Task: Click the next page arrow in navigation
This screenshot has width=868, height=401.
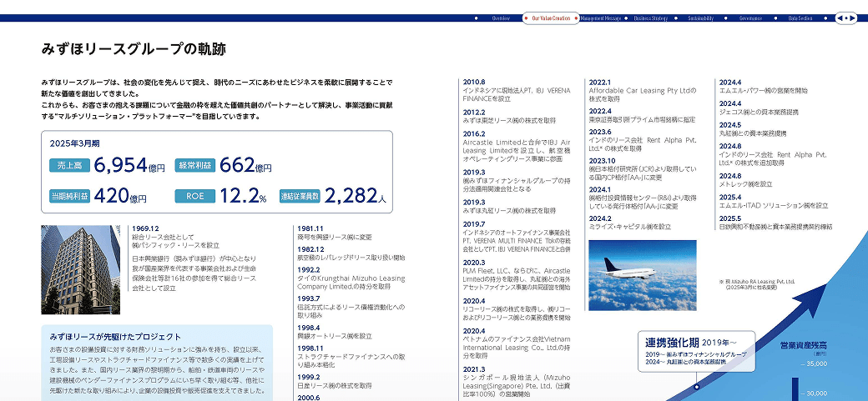Action: click(x=853, y=18)
